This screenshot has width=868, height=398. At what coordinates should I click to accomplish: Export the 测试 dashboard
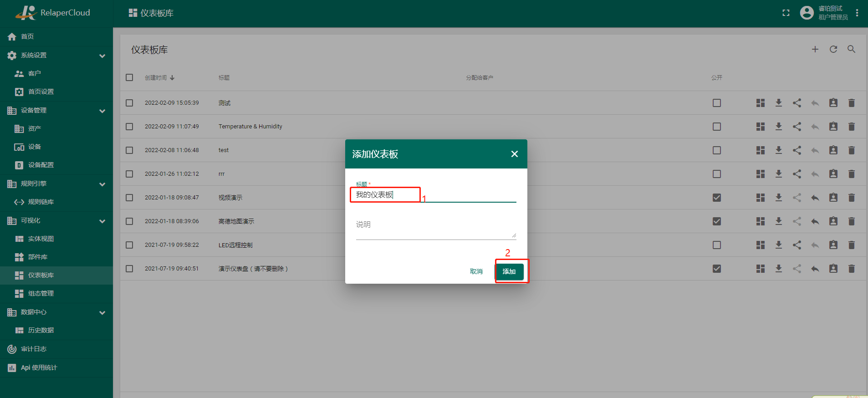click(x=779, y=103)
